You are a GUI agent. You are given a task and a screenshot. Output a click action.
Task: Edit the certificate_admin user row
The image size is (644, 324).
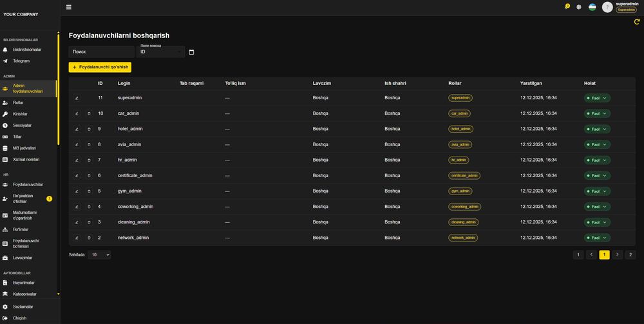[77, 176]
